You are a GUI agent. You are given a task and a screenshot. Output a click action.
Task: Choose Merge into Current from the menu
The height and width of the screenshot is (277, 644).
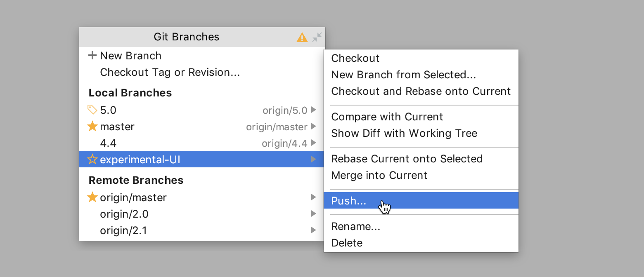(x=379, y=175)
